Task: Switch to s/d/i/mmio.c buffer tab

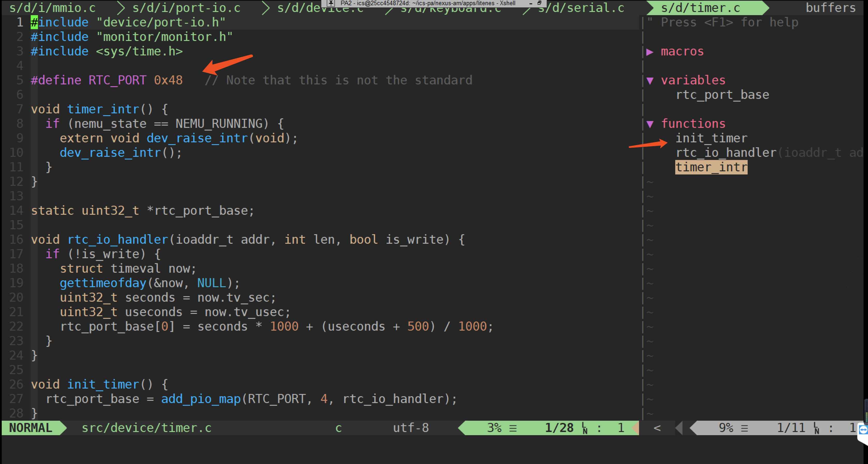Action: coord(52,8)
